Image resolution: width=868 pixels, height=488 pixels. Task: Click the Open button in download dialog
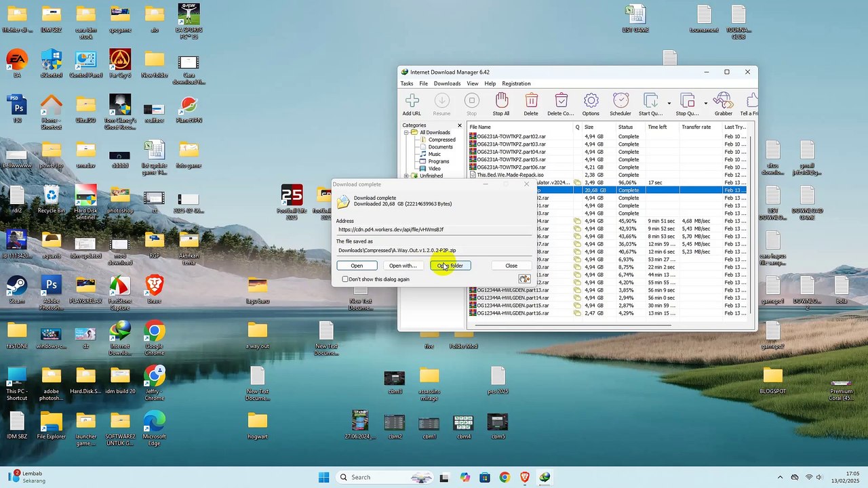click(x=357, y=266)
